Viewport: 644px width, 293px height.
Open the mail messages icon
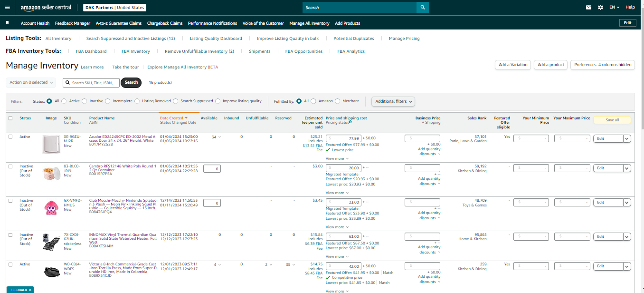tap(588, 8)
